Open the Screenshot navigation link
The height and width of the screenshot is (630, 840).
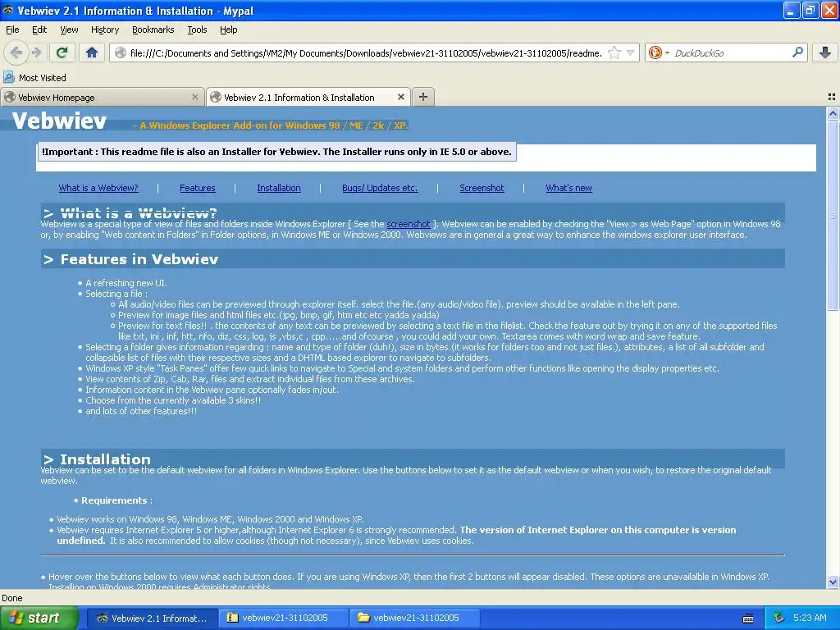click(x=482, y=188)
